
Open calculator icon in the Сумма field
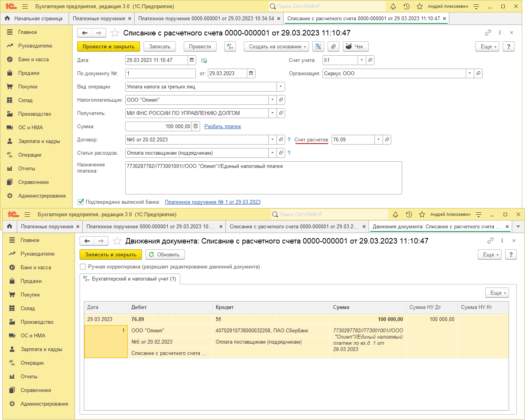[x=196, y=126]
